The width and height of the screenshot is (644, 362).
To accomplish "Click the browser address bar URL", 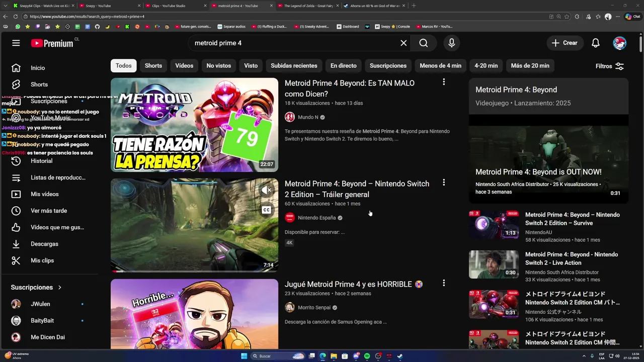I will coord(87,17).
